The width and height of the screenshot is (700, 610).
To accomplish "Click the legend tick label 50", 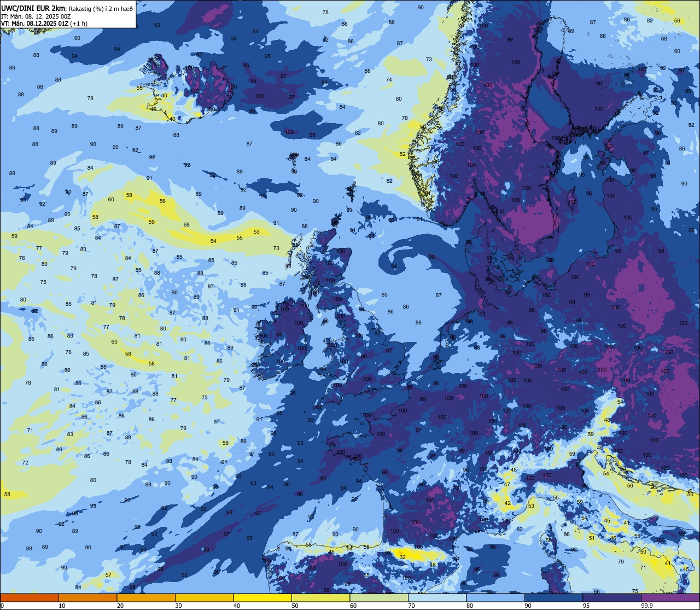I will tap(295, 606).
